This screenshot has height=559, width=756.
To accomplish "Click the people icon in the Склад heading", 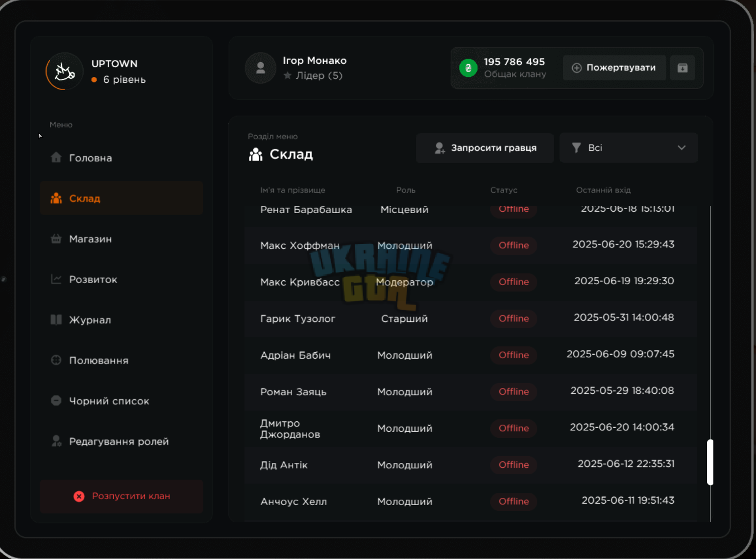I will (x=256, y=154).
